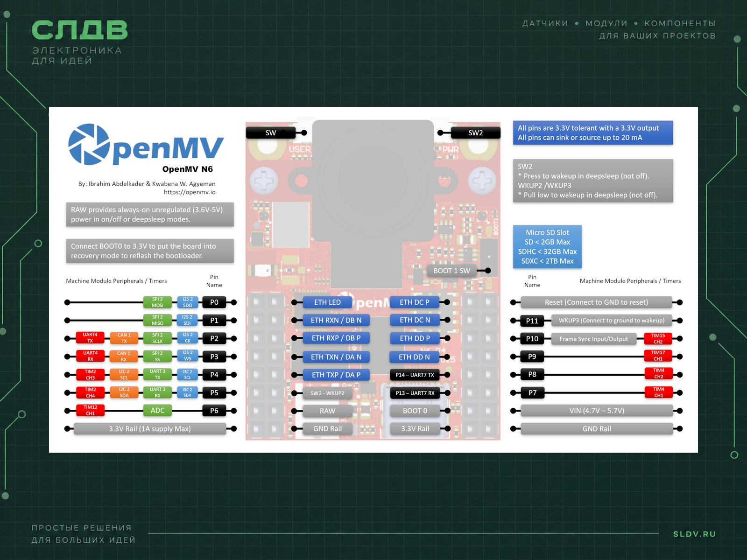Click the P14 – UART7 TX label
Image resolution: width=747 pixels, height=560 pixels.
tap(415, 375)
